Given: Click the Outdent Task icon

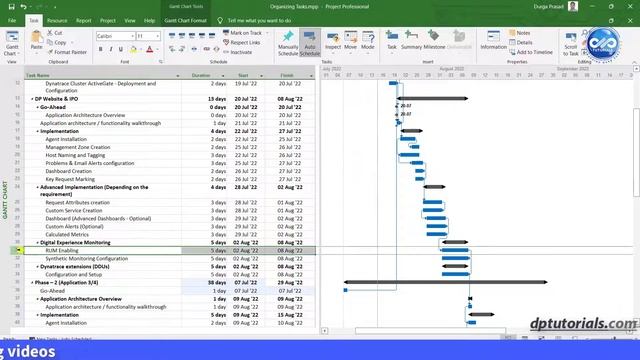Looking at the screenshot, I should (x=172, y=49).
